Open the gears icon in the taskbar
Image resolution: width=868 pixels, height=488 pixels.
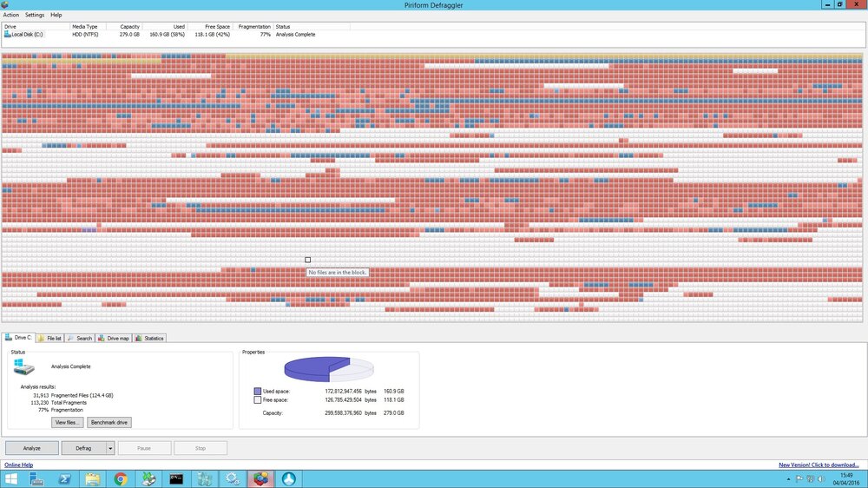click(233, 478)
